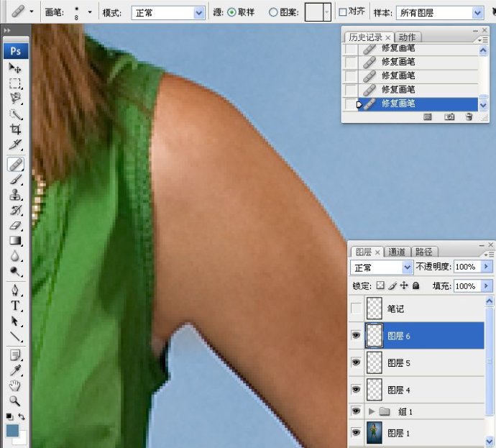Select the Healing Brush tool in toolbox

pyautogui.click(x=15, y=164)
